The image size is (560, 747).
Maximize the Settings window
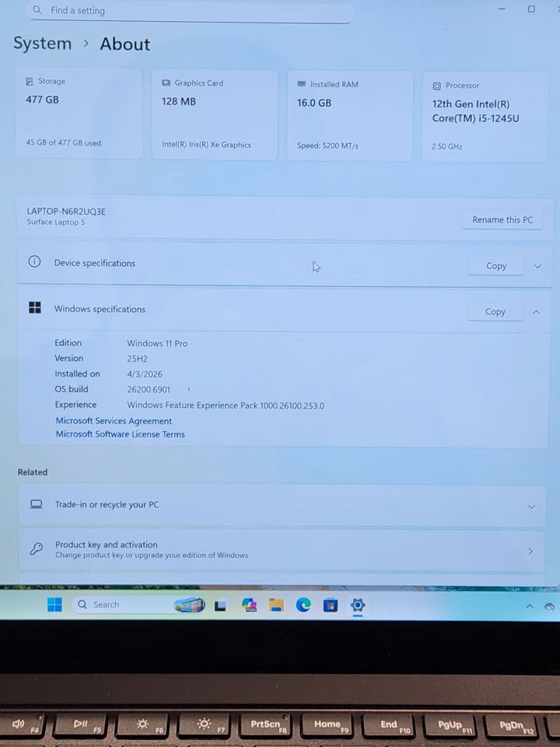coord(531,9)
